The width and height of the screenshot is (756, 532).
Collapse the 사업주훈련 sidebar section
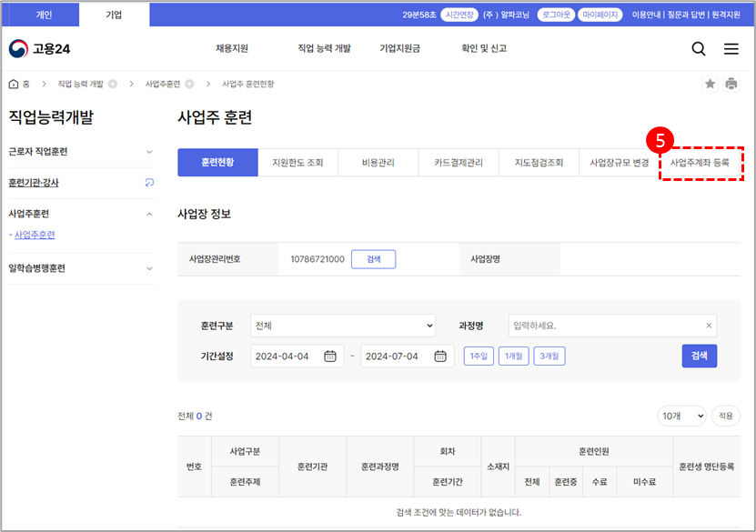tap(150, 214)
